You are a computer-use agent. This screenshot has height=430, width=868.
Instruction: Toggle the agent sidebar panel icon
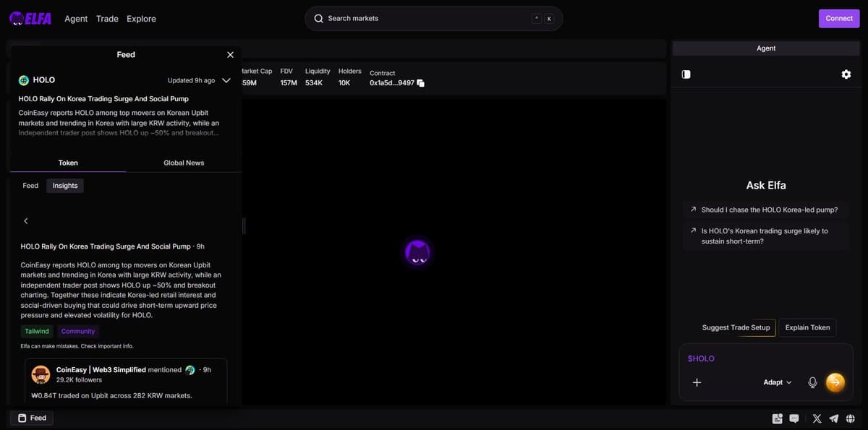686,74
